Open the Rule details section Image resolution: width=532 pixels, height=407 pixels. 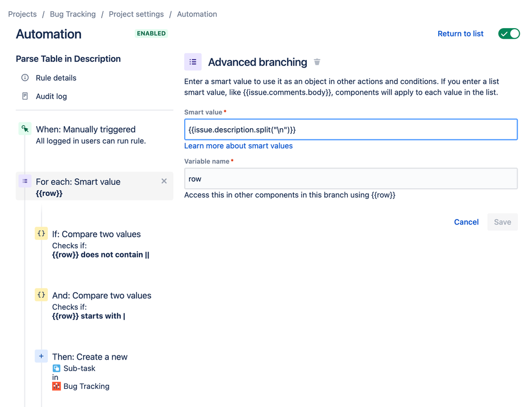pyautogui.click(x=56, y=78)
